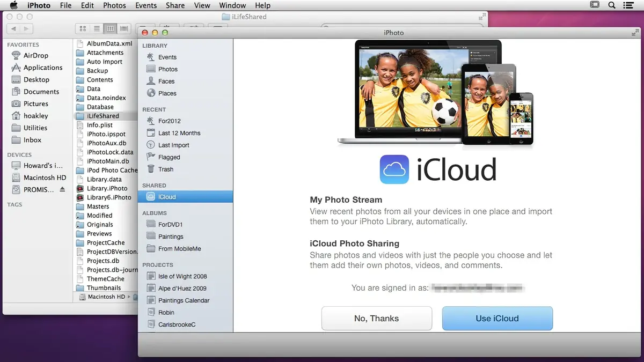Click the No, Thanks button
The height and width of the screenshot is (362, 644).
click(376, 318)
